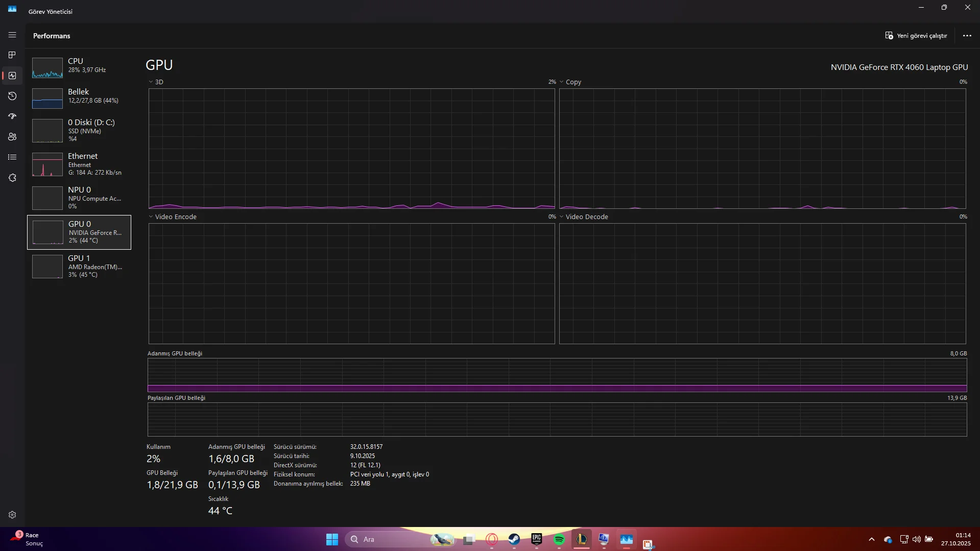The height and width of the screenshot is (551, 980).
Task: Open the Copy graph engine dropdown
Action: point(562,82)
